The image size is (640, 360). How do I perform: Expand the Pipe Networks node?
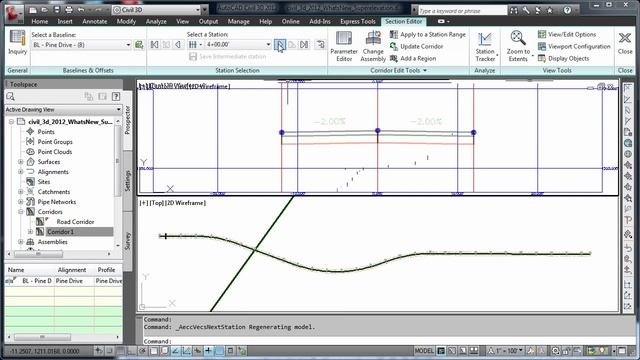coord(20,202)
